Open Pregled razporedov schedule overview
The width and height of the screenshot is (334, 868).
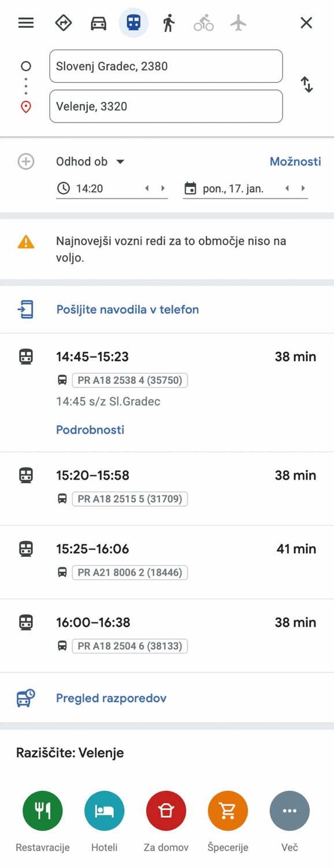(x=111, y=698)
